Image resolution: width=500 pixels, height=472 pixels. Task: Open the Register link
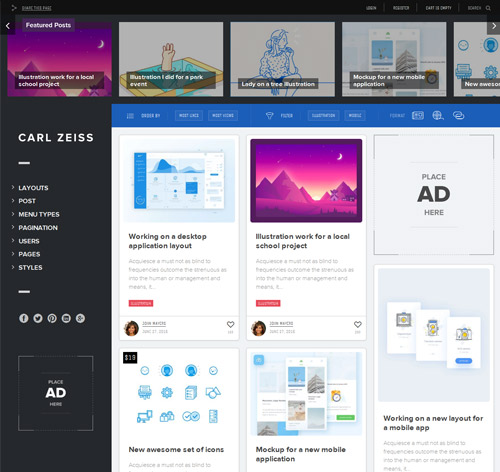tap(401, 8)
